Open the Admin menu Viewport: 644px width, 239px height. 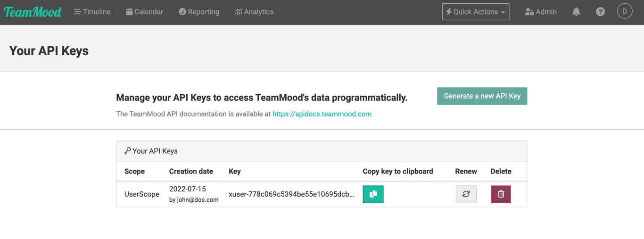tap(541, 12)
